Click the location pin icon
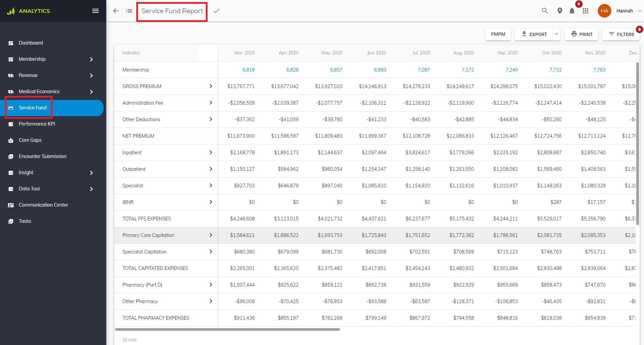Screen dimensions: 644x345 tap(560, 11)
